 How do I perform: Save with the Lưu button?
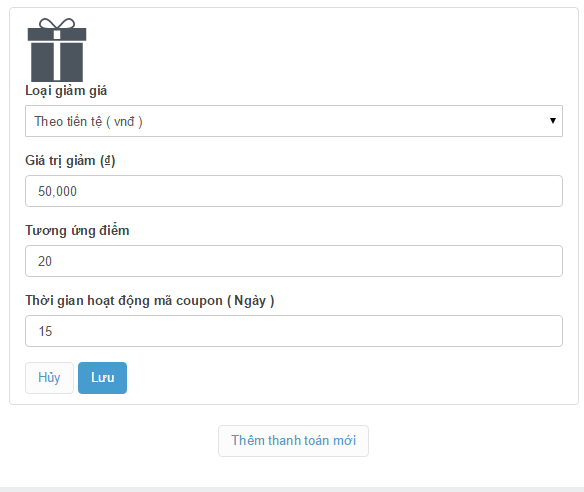(x=102, y=378)
